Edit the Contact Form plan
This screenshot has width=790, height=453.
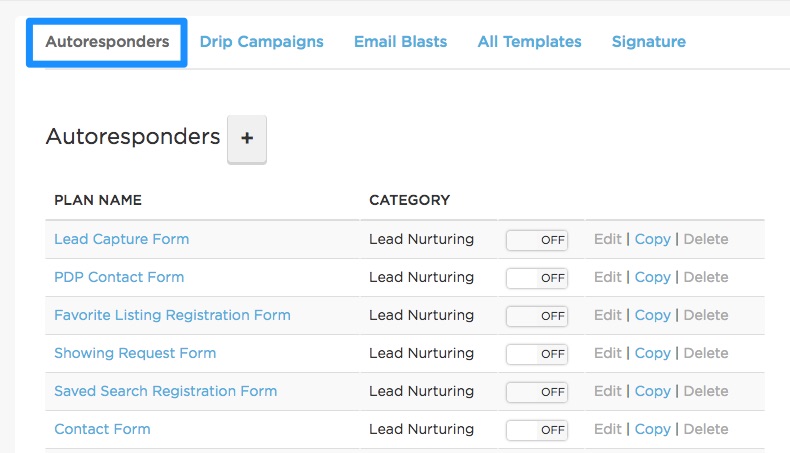coord(607,429)
